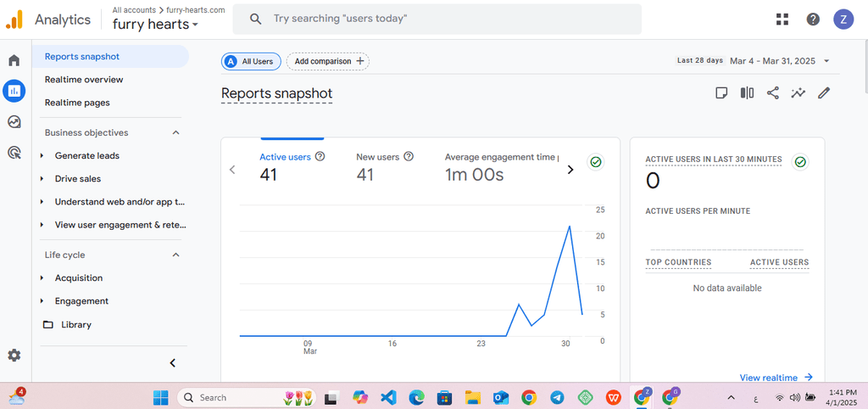This screenshot has width=868, height=409.
Task: Open Visual Studio Code from taskbar
Action: 388,397
